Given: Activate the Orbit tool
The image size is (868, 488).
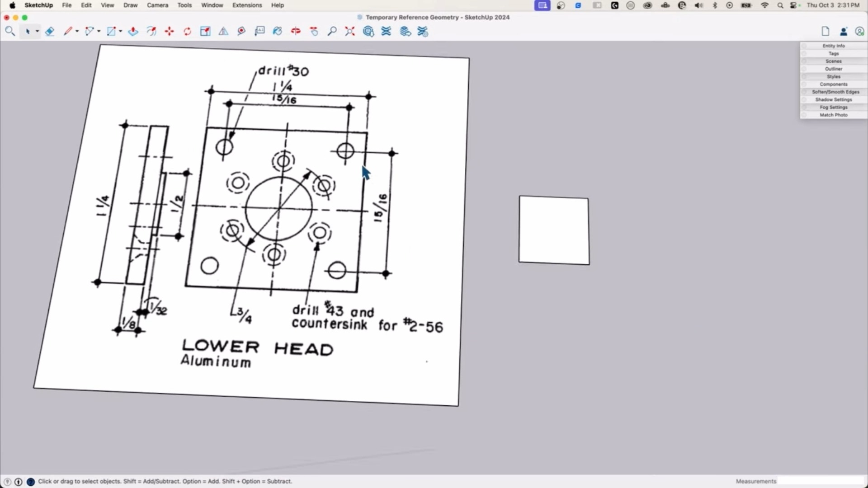Looking at the screenshot, I should [x=296, y=31].
